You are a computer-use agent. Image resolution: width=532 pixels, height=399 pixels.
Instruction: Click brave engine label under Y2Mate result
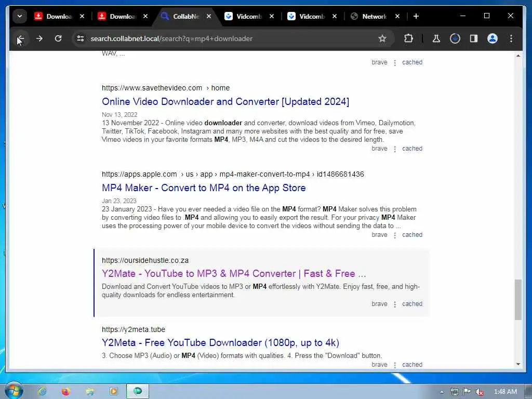[x=379, y=303]
